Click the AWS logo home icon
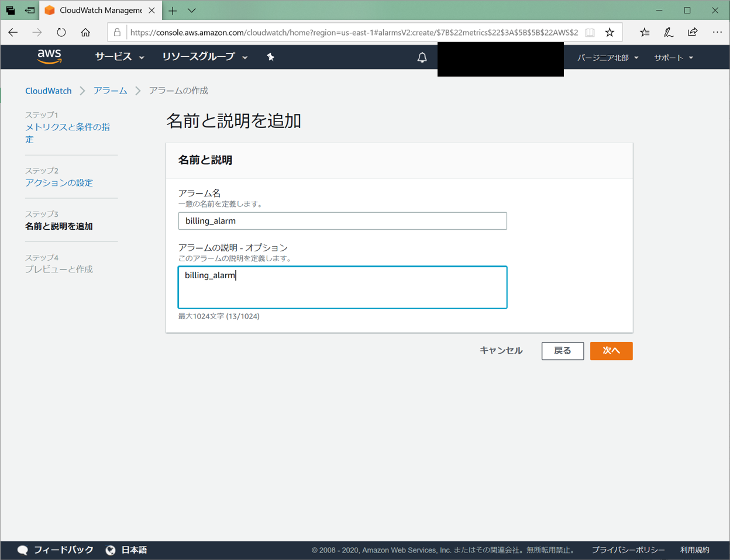Screen dimensions: 730x560 coord(49,56)
